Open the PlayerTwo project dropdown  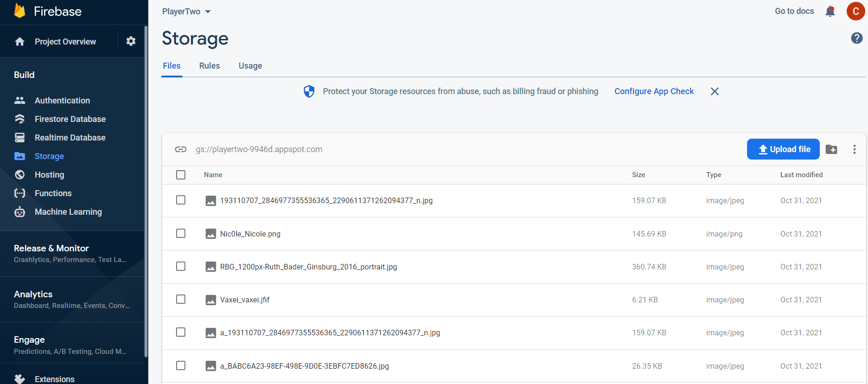coord(186,12)
